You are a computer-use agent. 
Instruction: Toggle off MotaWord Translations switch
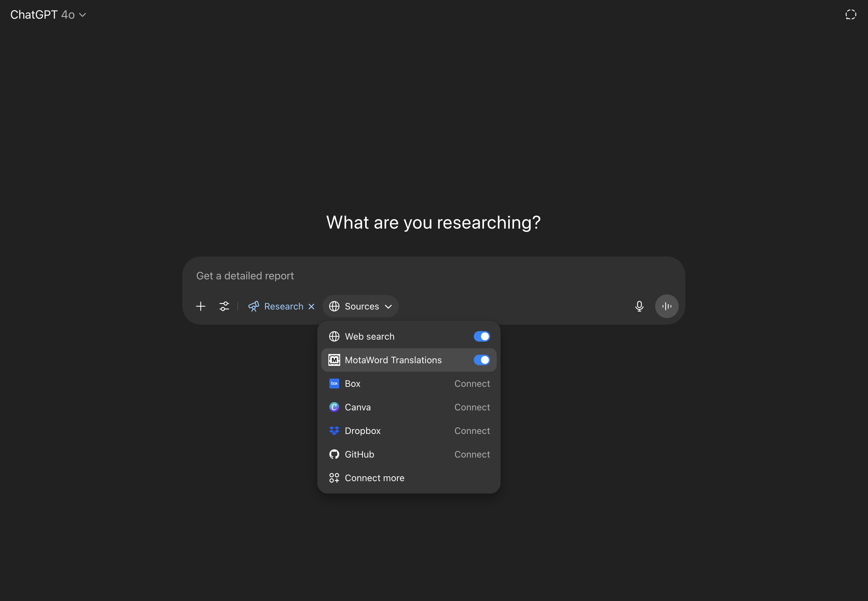(482, 360)
